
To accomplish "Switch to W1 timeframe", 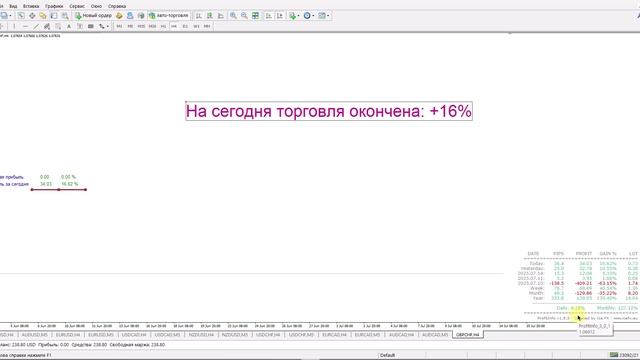I will pyautogui.click(x=196, y=26).
